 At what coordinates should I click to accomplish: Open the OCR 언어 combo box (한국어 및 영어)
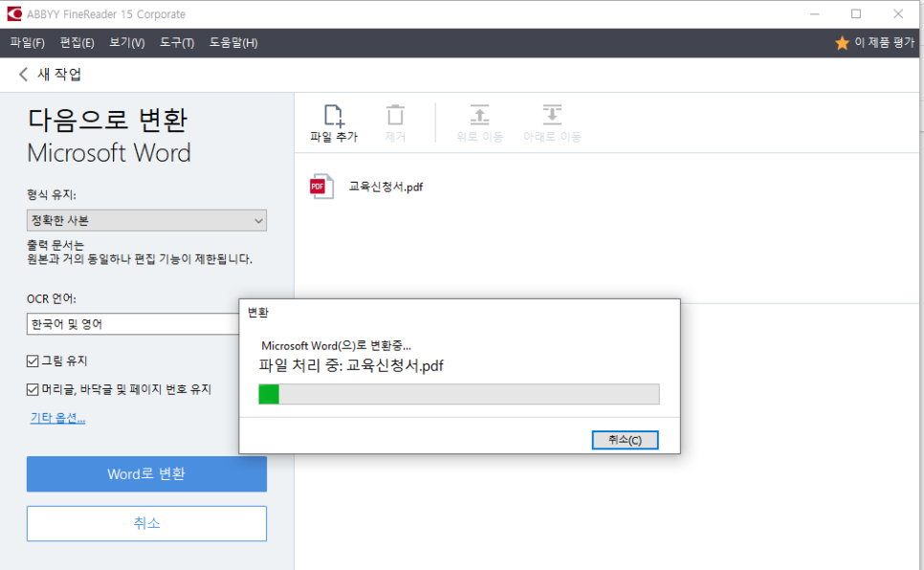pyautogui.click(x=133, y=324)
